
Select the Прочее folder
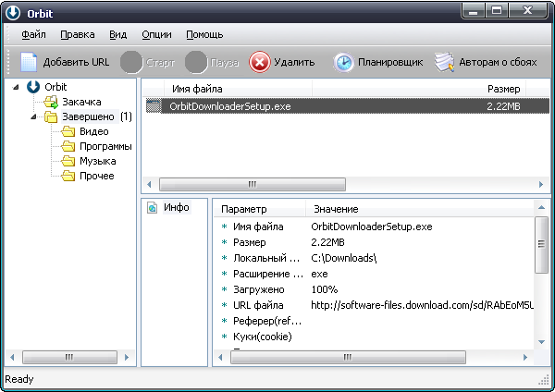click(x=97, y=176)
